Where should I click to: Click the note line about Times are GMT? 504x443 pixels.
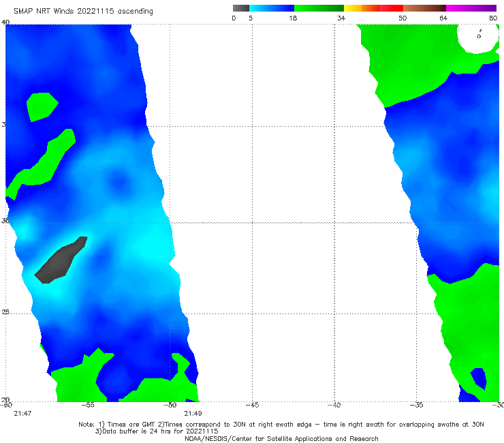281,425
